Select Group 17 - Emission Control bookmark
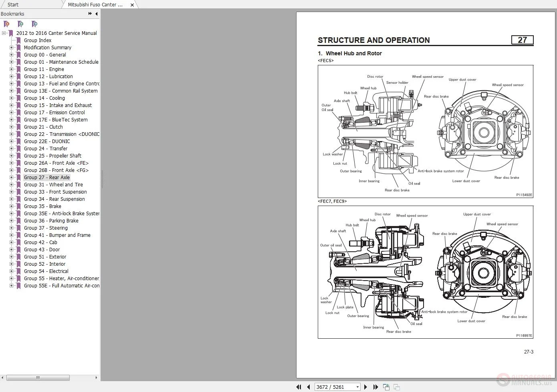 point(54,113)
